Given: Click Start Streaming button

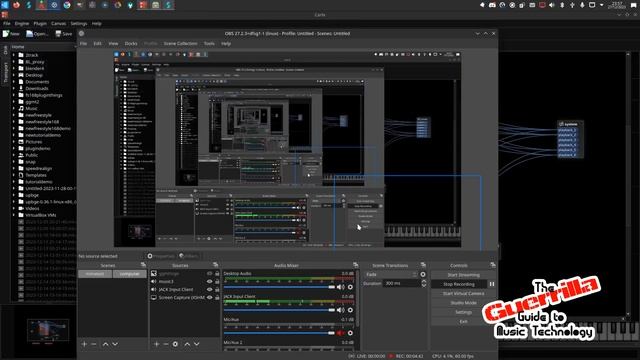Looking at the screenshot, I should click(463, 275).
